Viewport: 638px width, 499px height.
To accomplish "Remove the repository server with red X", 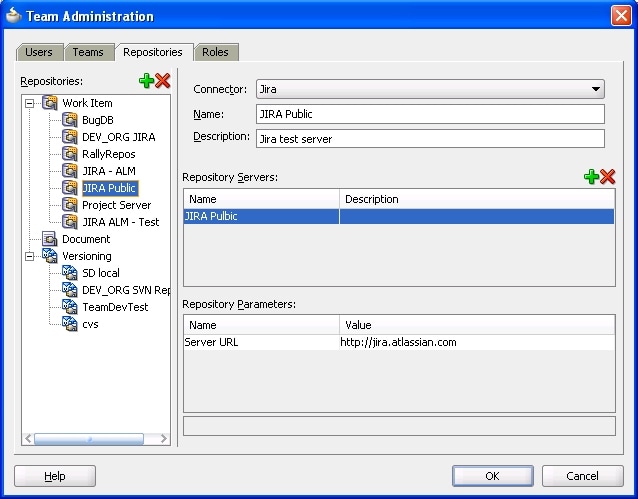I will click(x=607, y=177).
